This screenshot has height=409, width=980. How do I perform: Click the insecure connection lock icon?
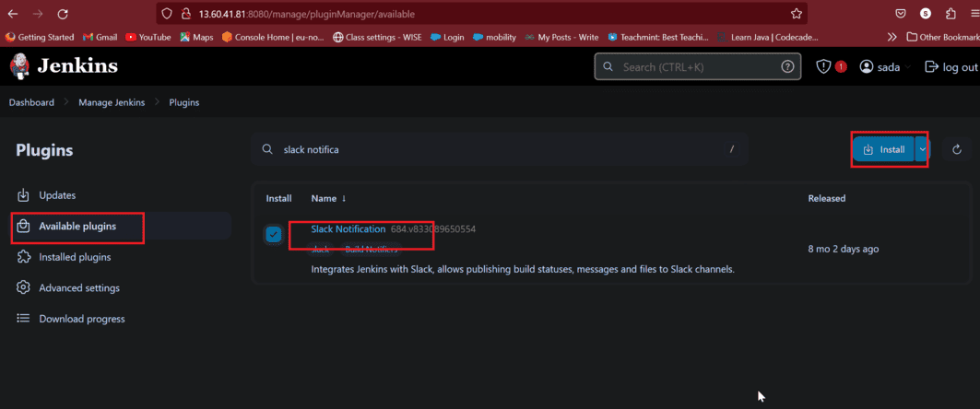click(x=185, y=14)
